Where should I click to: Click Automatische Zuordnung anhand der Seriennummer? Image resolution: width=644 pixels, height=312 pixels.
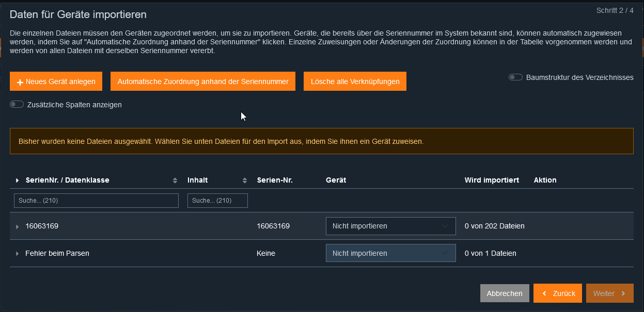[x=203, y=81]
